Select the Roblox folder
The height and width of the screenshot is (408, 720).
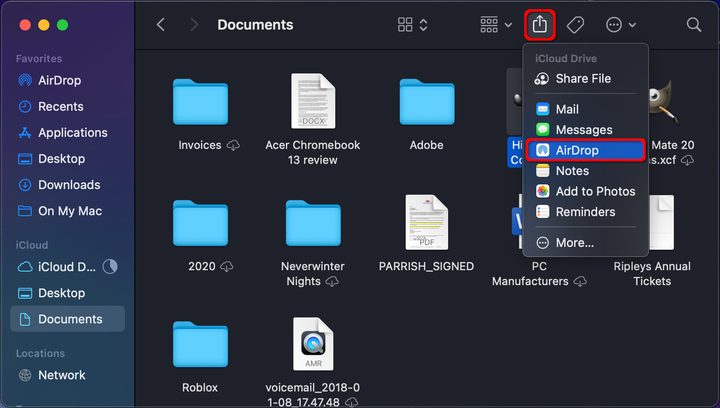point(200,344)
